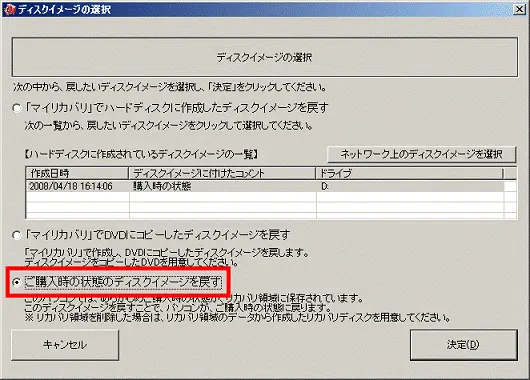Select the ご購入時の状態のディスクイメージを戻す radio option
This screenshot has height=380, width=530.
point(16,282)
